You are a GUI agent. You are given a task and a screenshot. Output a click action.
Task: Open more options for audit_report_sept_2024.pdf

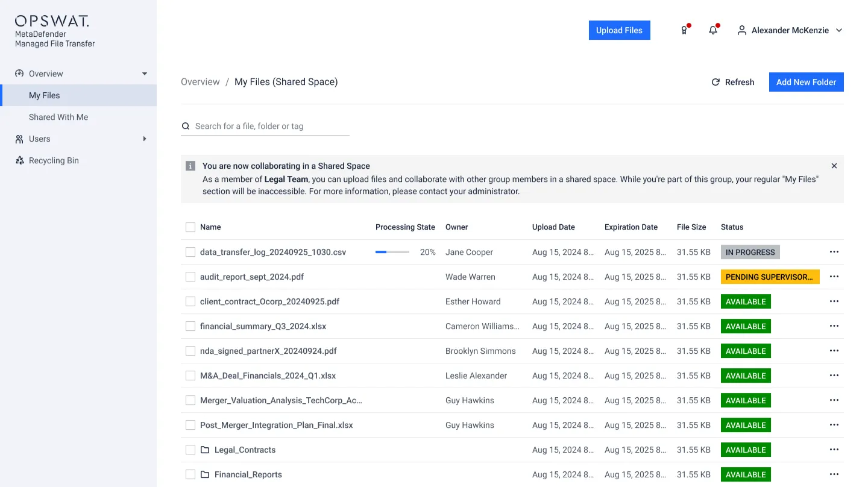[x=834, y=277]
